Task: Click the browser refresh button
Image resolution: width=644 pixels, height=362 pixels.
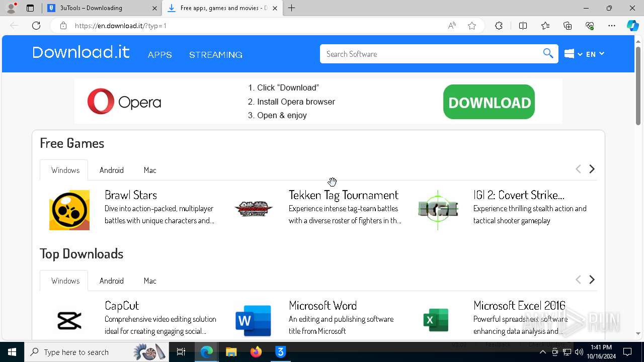Action: (x=36, y=26)
